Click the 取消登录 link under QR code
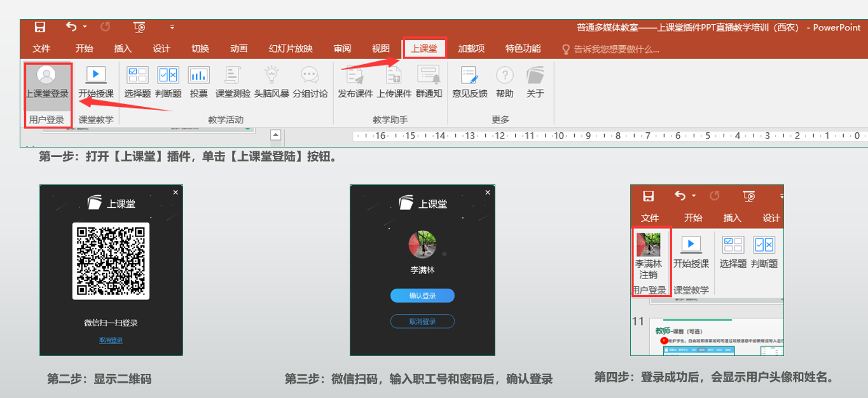The height and width of the screenshot is (398, 868). pyautogui.click(x=111, y=340)
